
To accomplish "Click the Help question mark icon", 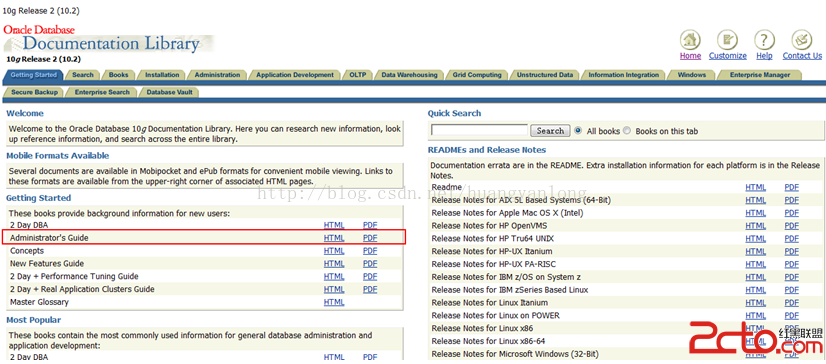I will coord(764,39).
